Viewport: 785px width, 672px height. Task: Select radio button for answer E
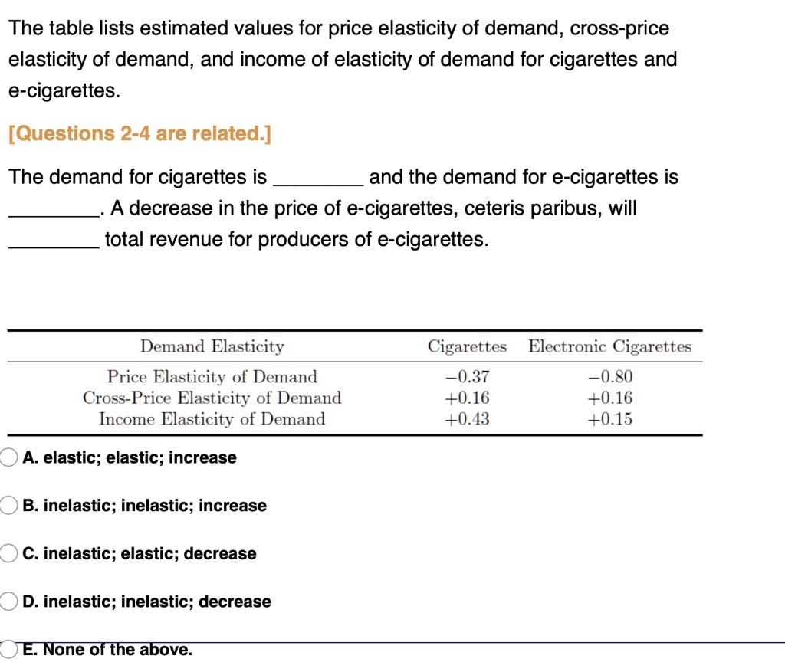[8, 649]
